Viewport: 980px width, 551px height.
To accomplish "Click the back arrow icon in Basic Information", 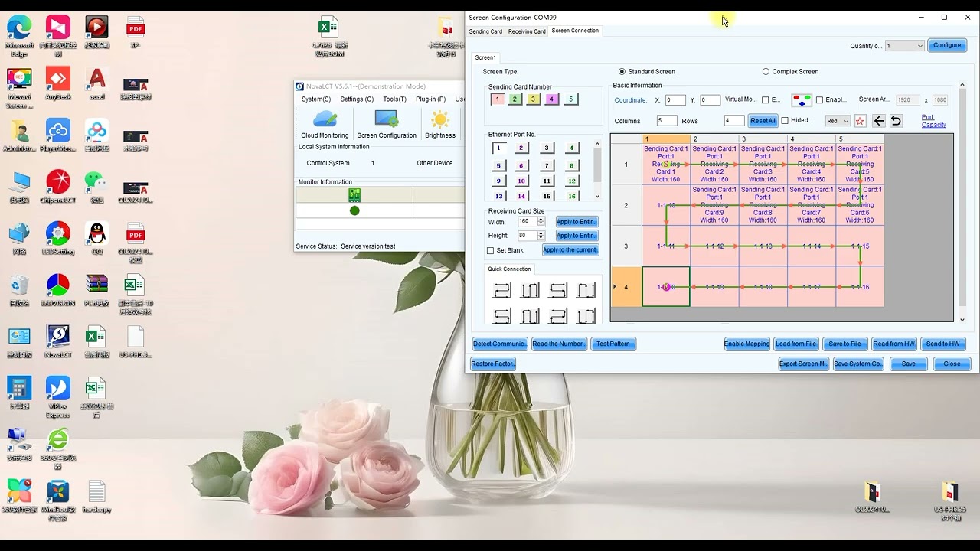I will coord(879,121).
